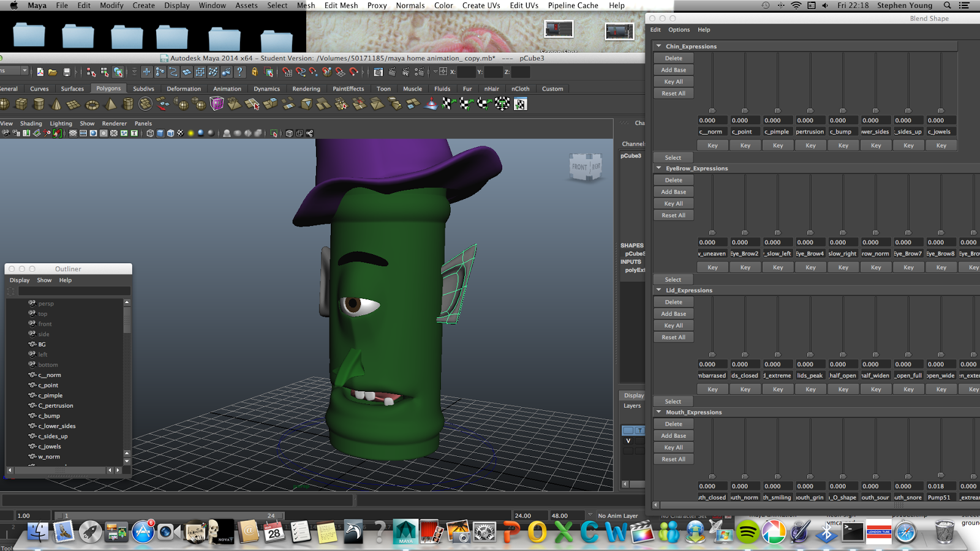980x551 pixels.
Task: Create a polygon plane from the shelf
Action: (x=73, y=104)
